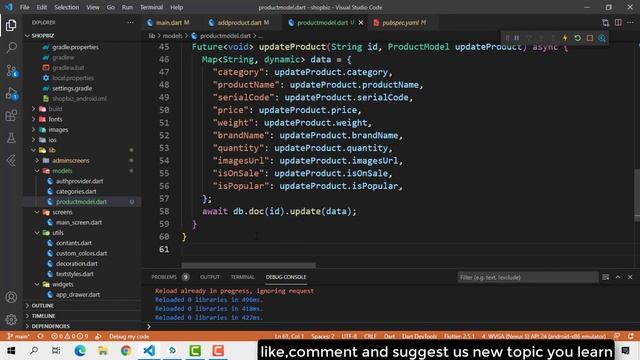Click the Debug Console filter input field
The height and width of the screenshot is (360, 640).
pyautogui.click(x=528, y=278)
